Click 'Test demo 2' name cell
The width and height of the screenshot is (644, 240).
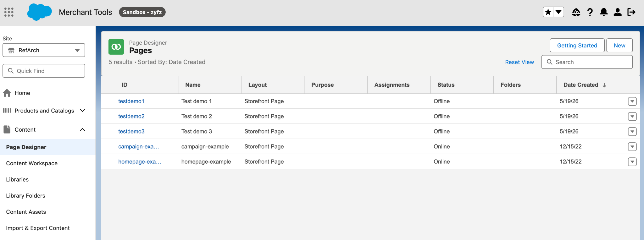(x=197, y=116)
